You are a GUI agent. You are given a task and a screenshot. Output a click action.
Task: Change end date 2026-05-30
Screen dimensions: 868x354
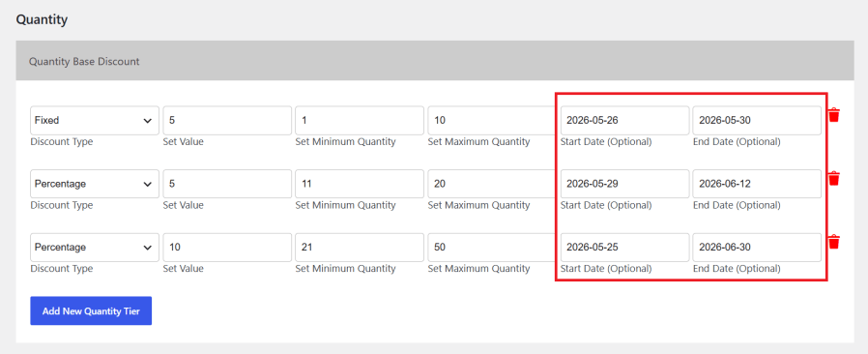tap(757, 120)
